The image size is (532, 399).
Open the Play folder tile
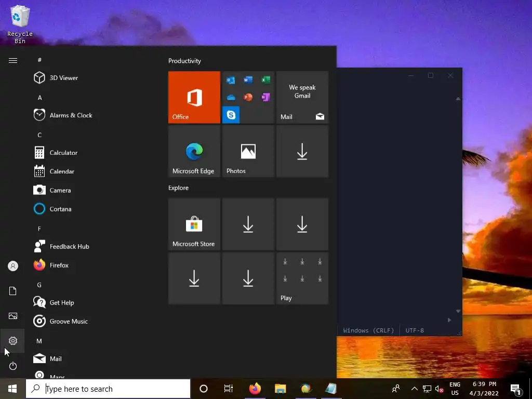(302, 278)
